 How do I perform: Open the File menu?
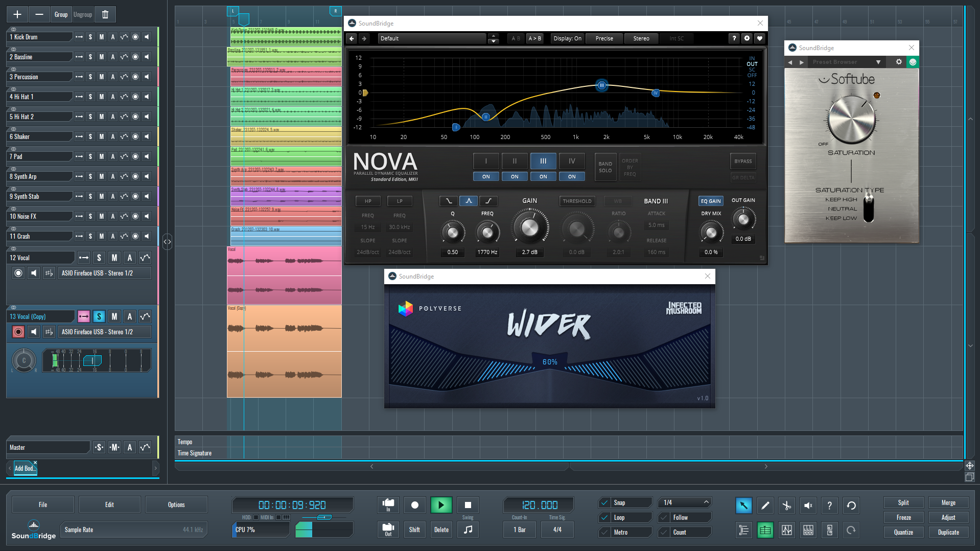(x=43, y=504)
